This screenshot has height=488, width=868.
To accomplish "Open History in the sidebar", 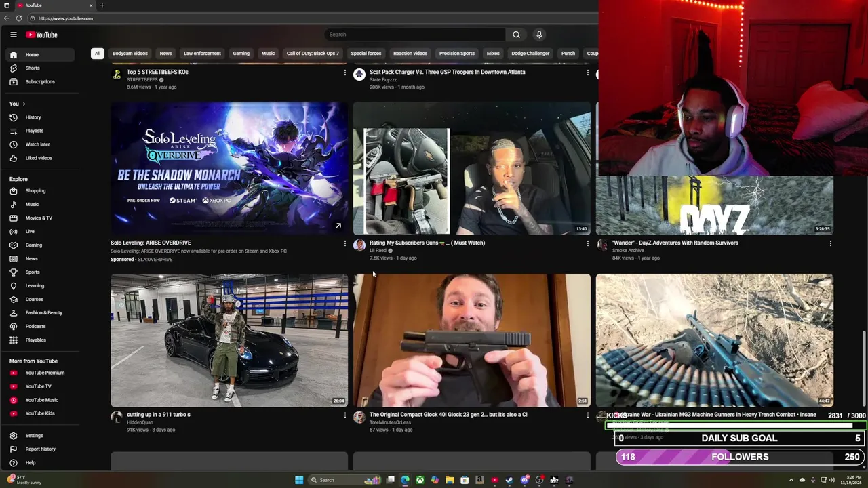I will pyautogui.click(x=40, y=117).
